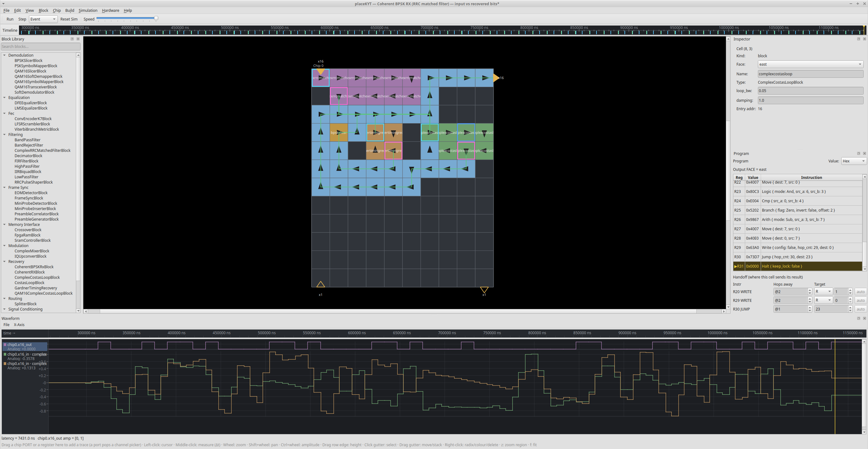Collapse the Demodulation category

4,55
